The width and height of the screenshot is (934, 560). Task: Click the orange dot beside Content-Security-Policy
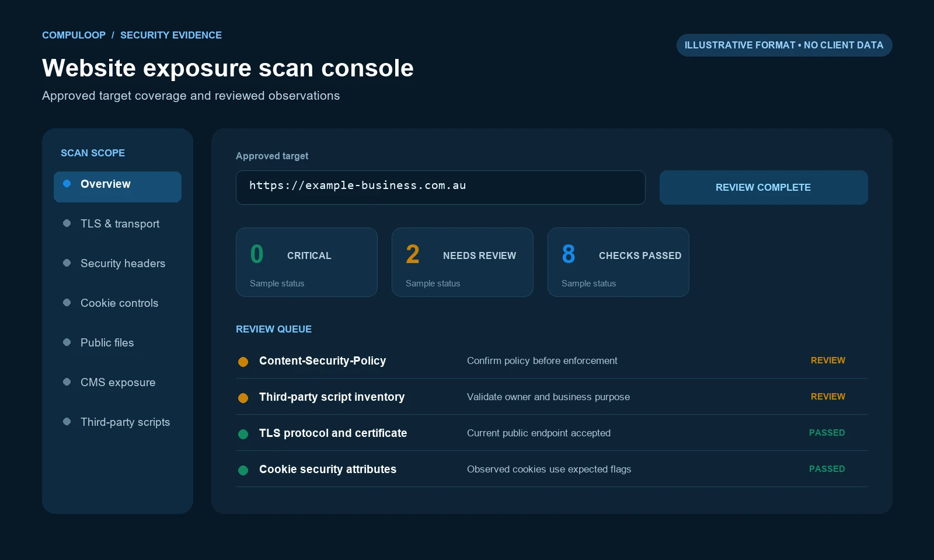click(243, 362)
